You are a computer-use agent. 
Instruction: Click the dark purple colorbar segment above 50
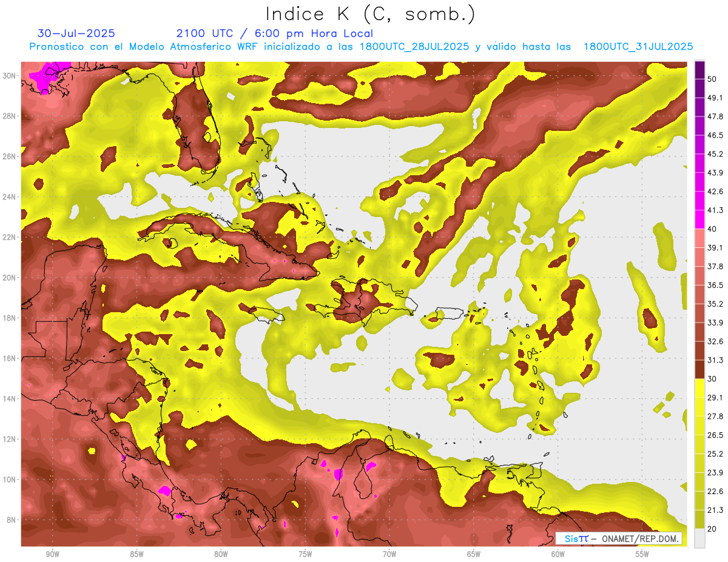pos(699,70)
